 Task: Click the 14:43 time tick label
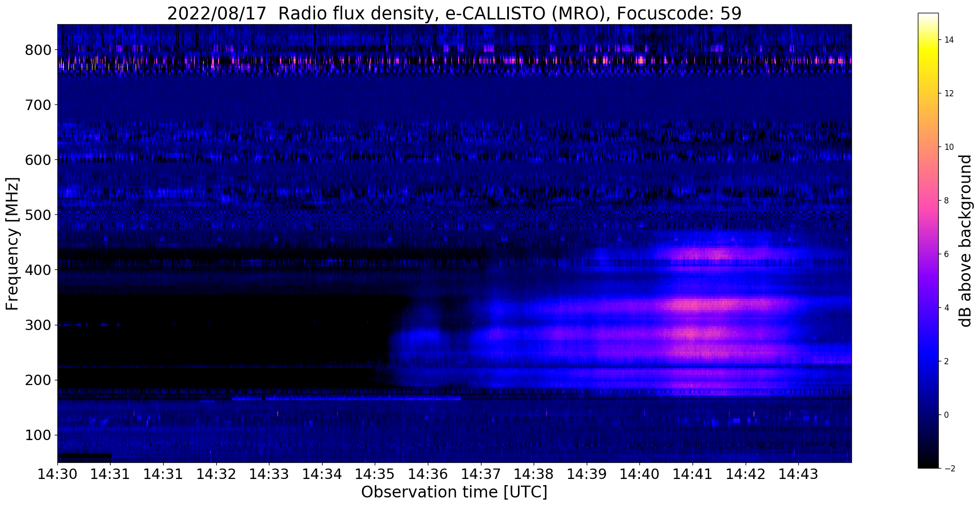798,474
